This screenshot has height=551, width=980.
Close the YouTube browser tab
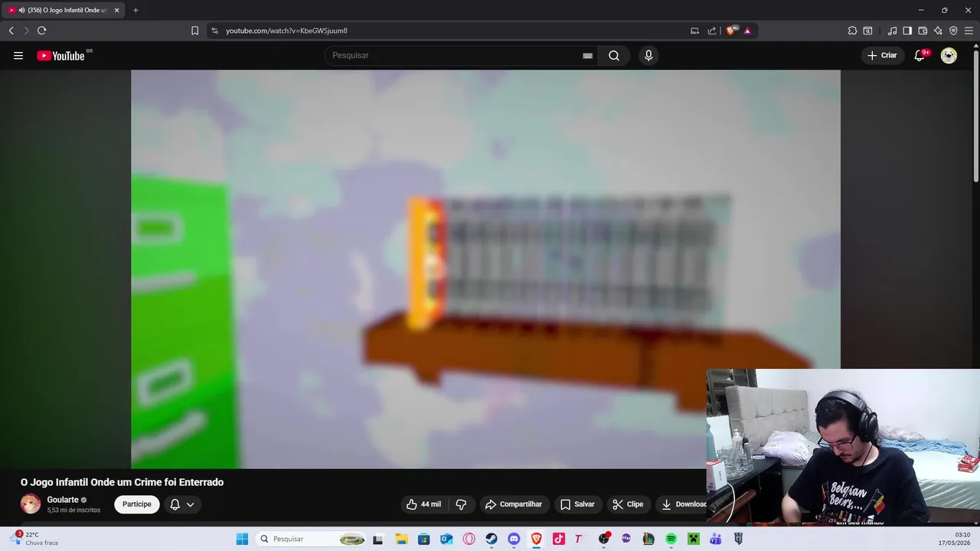(x=116, y=10)
